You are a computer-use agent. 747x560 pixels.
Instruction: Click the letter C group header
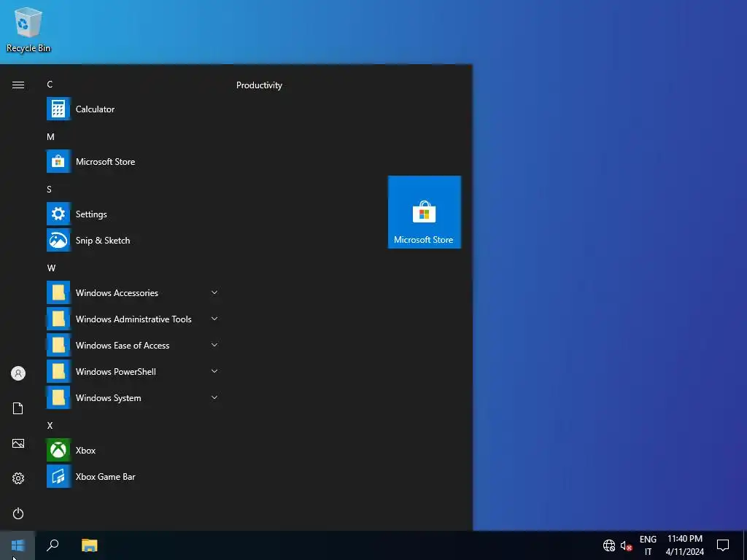(x=50, y=85)
